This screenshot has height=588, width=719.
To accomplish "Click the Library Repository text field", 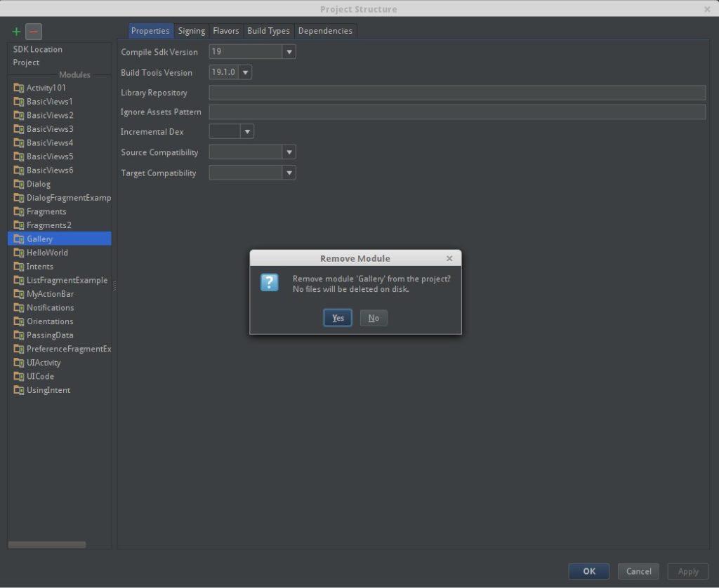I will click(x=456, y=93).
